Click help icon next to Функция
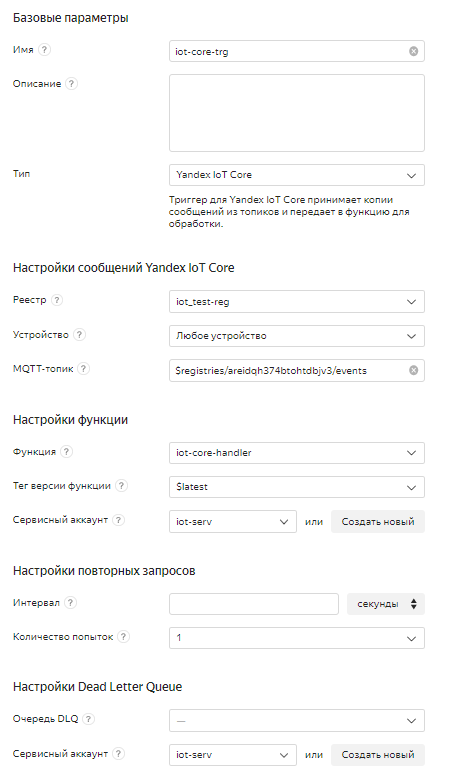This screenshot has height=782, width=454. point(66,452)
